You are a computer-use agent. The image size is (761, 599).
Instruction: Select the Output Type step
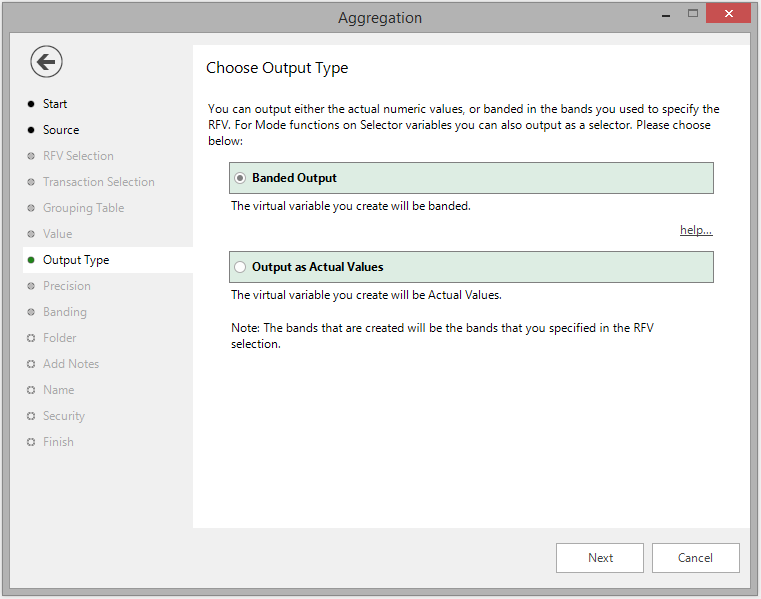pos(108,260)
